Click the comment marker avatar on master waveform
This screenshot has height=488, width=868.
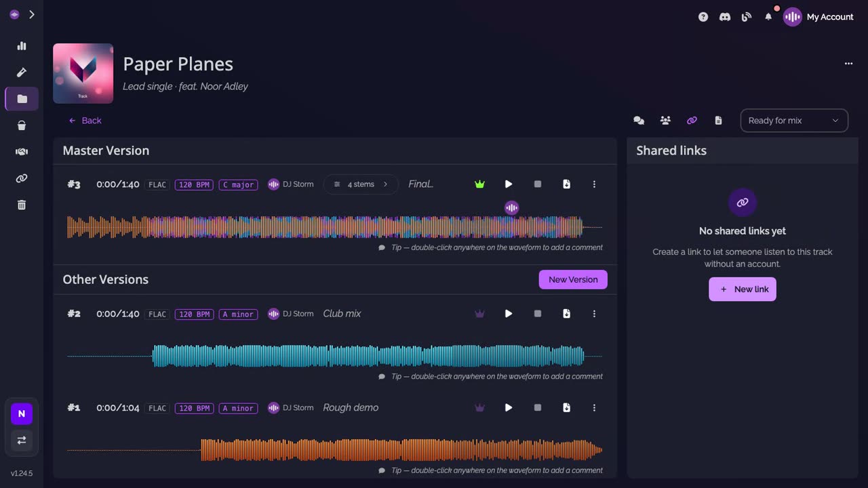[512, 208]
